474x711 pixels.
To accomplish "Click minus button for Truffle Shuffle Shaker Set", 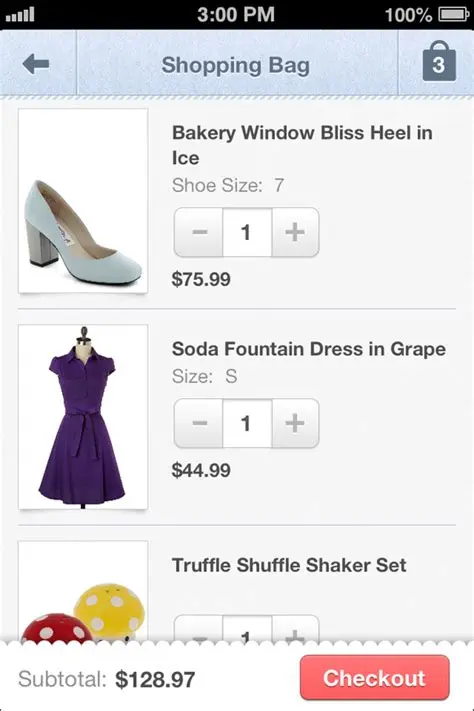I will tap(199, 629).
